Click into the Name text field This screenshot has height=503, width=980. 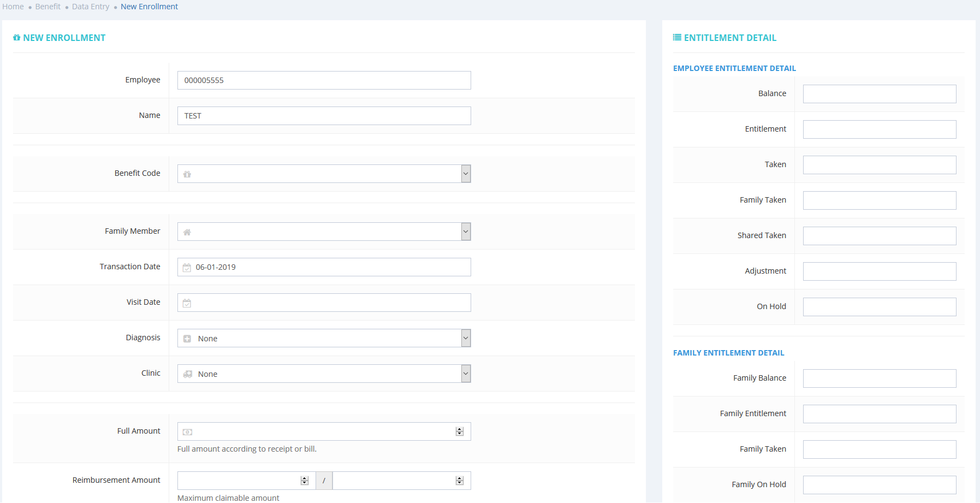tap(324, 116)
